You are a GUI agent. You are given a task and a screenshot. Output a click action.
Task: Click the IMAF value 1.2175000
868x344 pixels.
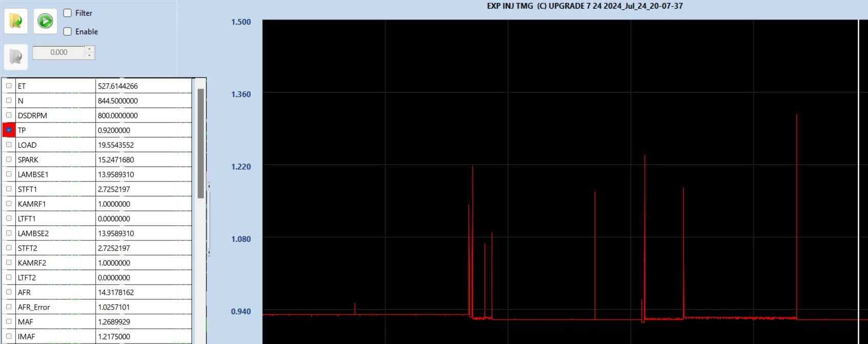(114, 337)
